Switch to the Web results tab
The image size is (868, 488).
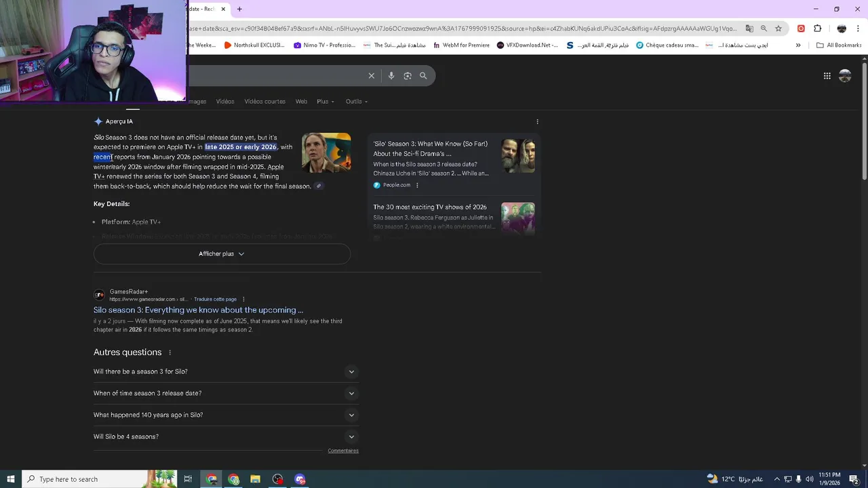click(301, 102)
